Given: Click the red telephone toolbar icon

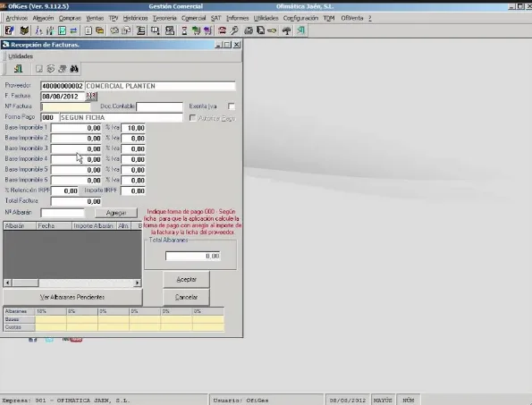Looking at the screenshot, I should point(222,31).
